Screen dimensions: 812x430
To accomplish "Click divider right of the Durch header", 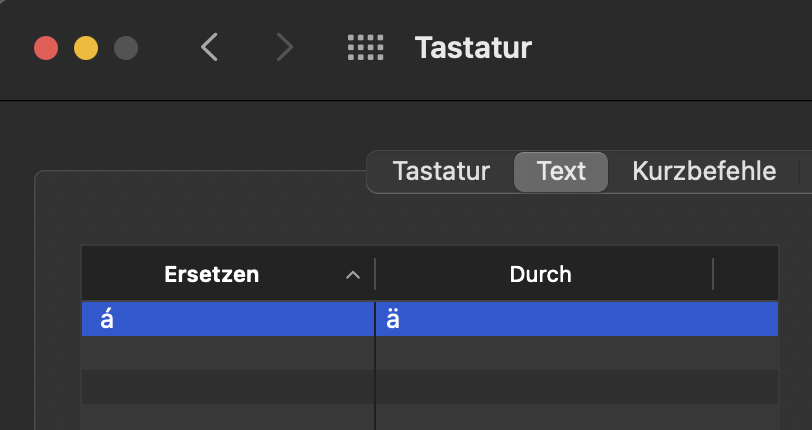I will (x=713, y=274).
